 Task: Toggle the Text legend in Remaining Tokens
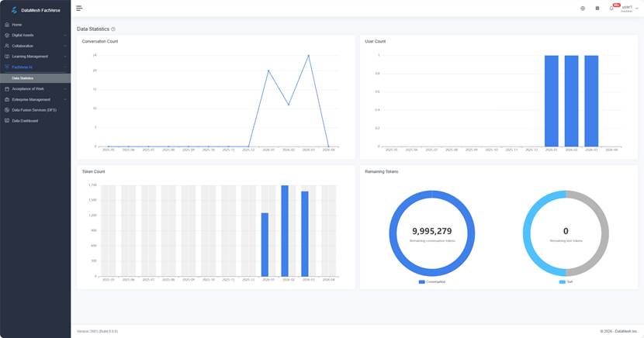pyautogui.click(x=565, y=282)
